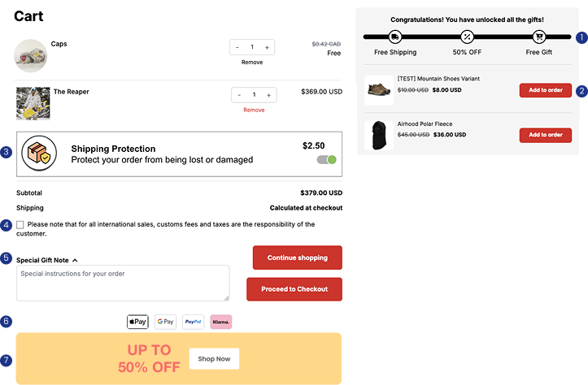
Task: Check the international customs fees checkbox
Action: tap(20, 225)
